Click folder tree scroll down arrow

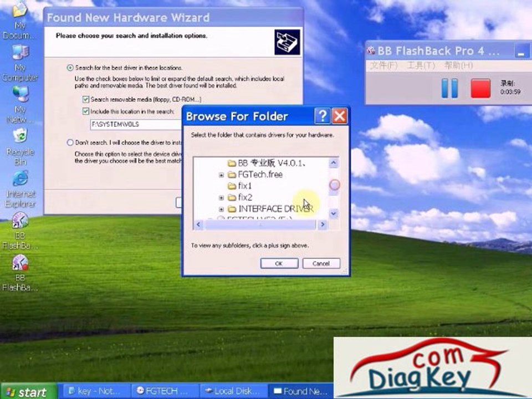tap(334, 213)
